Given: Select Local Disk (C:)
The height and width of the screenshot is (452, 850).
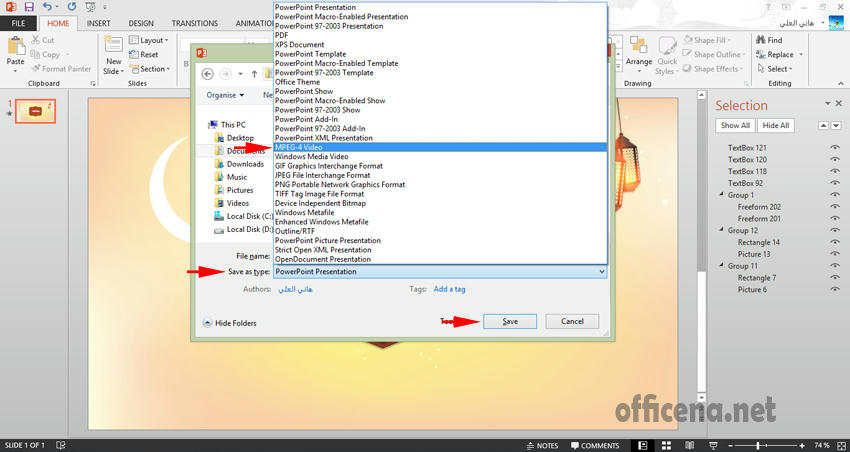Looking at the screenshot, I should pyautogui.click(x=243, y=216).
